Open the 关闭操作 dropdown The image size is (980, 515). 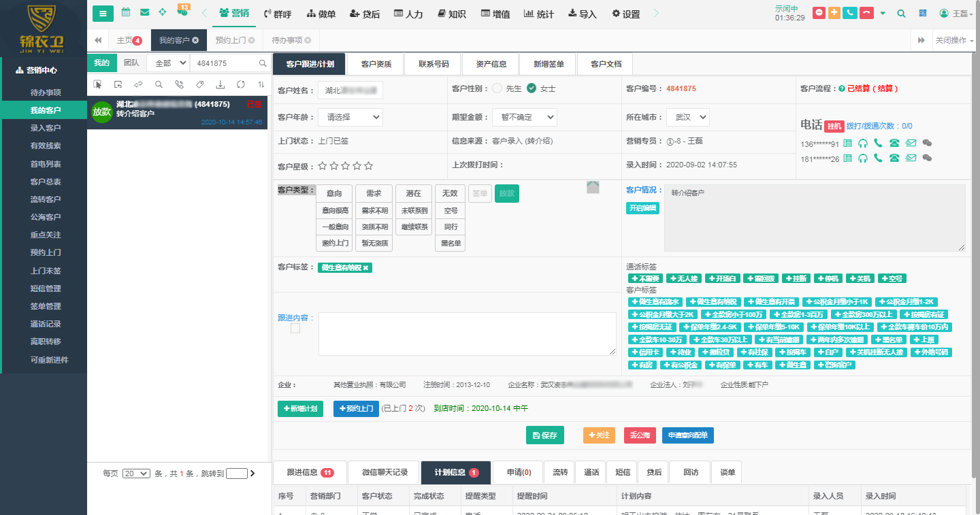(x=954, y=40)
